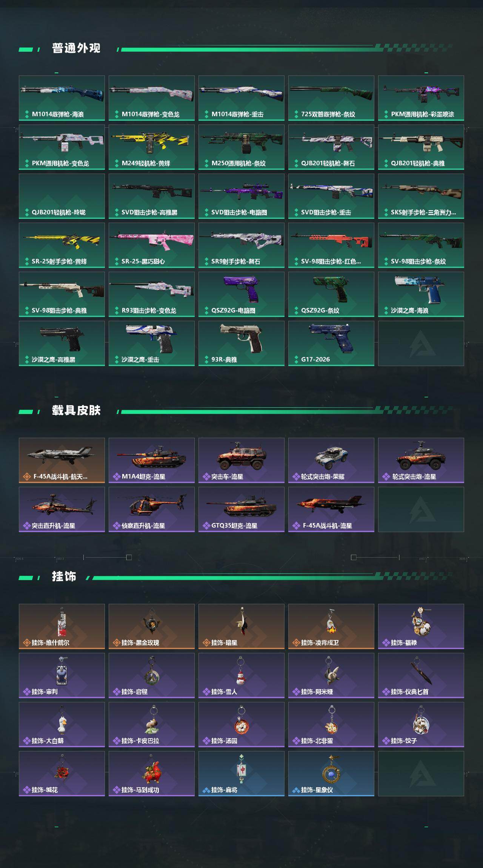This screenshot has height=868, width=483.
Task: Click the purple QSZ92G-电路图 pistol
Action: point(241,294)
